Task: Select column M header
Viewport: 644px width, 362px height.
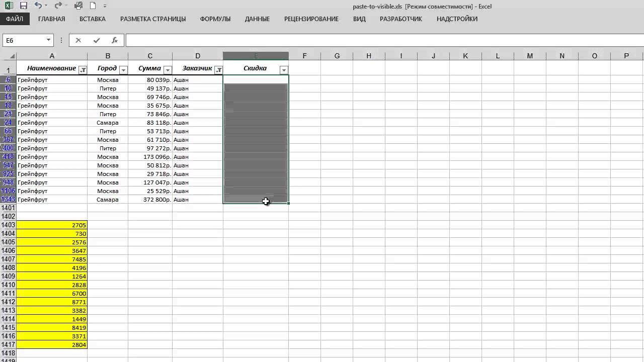Action: click(x=530, y=56)
